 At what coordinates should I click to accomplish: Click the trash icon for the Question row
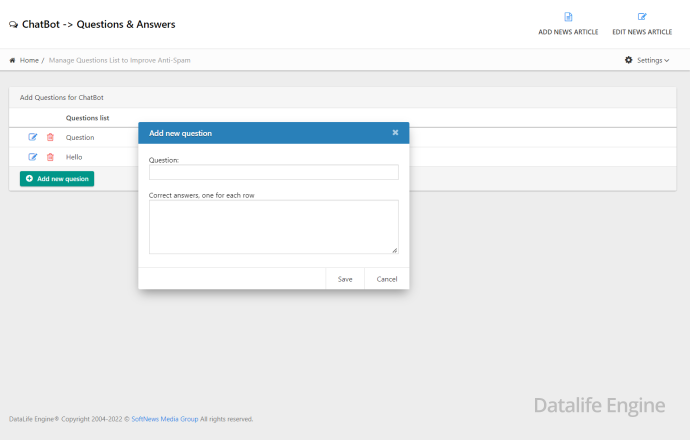coord(50,137)
